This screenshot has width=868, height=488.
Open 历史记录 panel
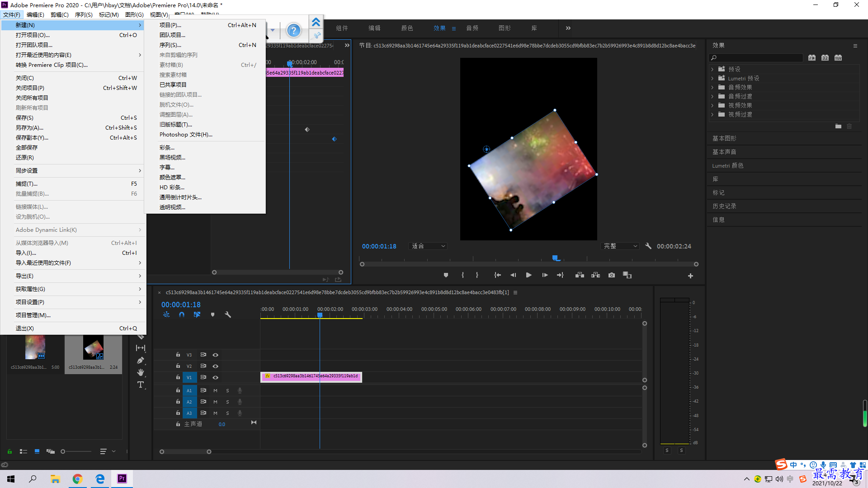coord(724,206)
